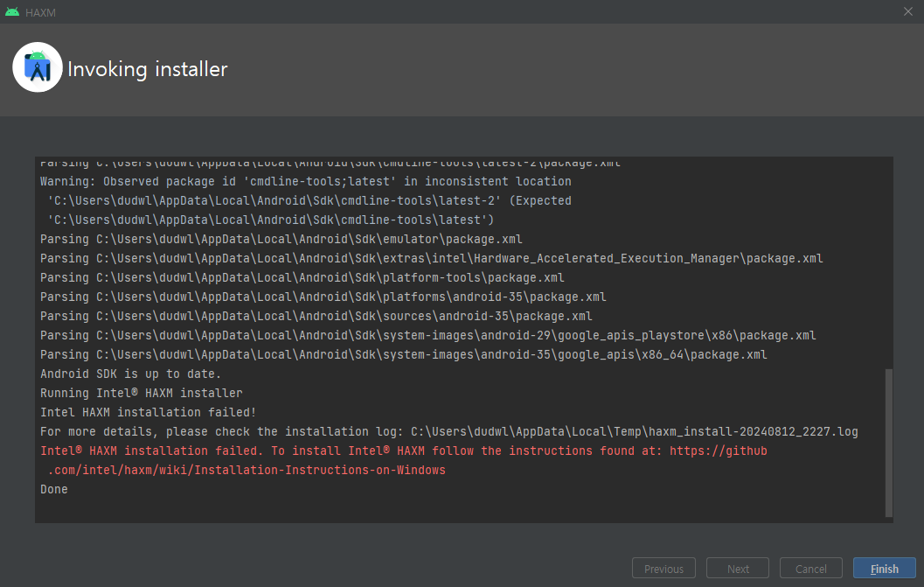Click the cmdline-tools\latest') path line
This screenshot has height=587, width=924.
271,220
